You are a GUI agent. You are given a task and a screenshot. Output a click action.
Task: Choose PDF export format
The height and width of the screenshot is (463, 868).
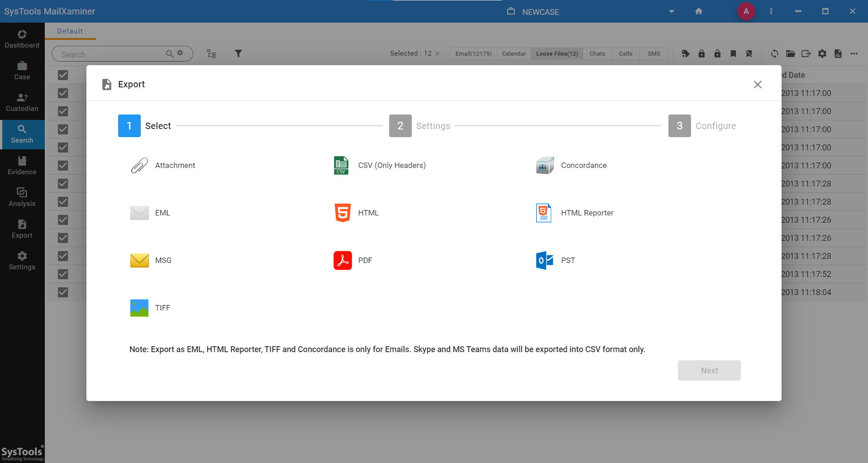[353, 260]
